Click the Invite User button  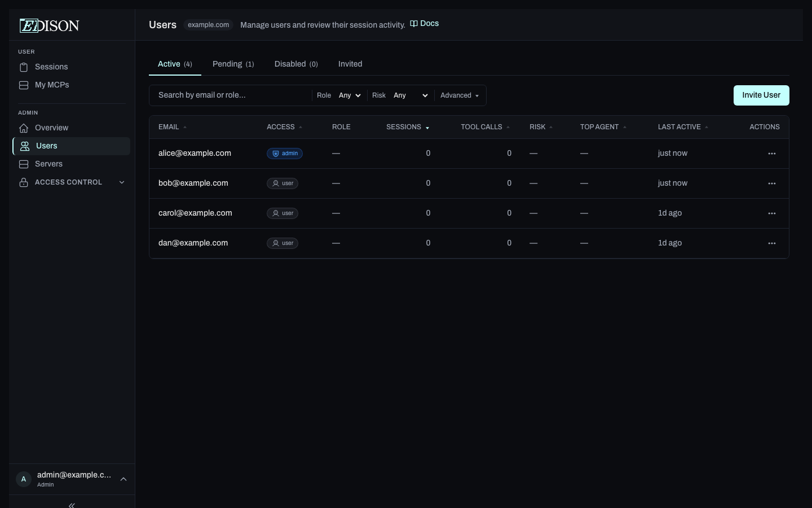click(x=761, y=95)
